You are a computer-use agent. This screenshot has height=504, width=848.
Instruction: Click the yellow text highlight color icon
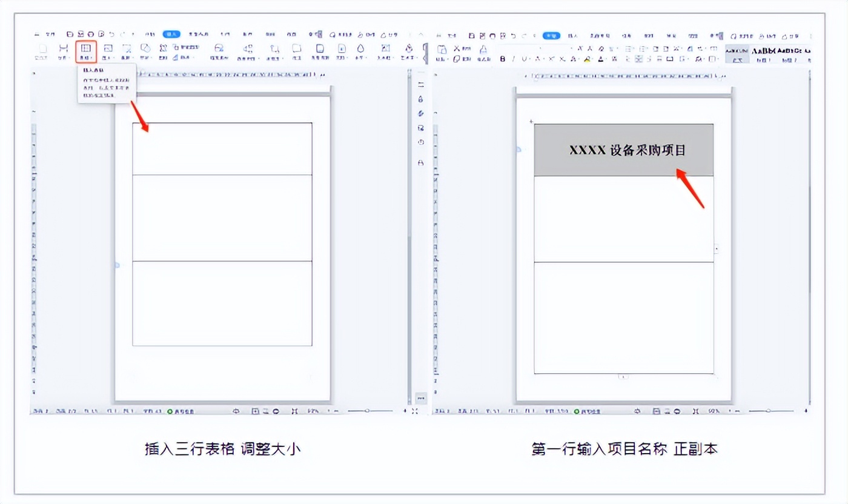tap(587, 59)
